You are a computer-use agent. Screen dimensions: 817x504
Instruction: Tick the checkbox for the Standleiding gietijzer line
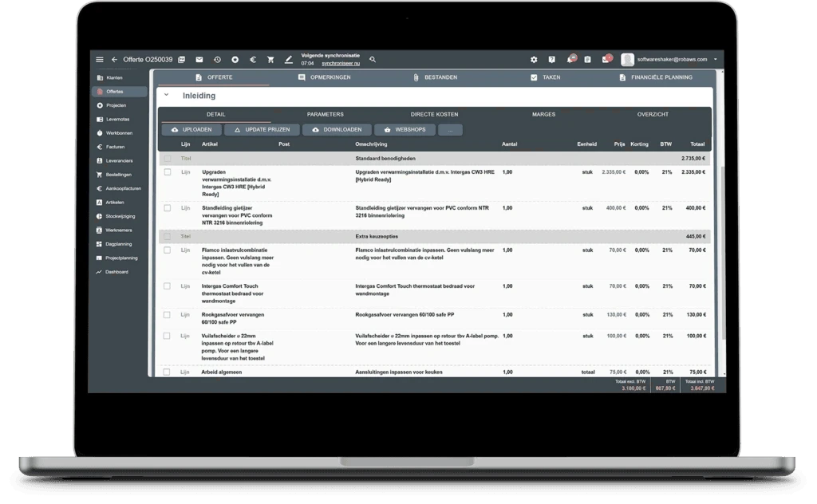pos(168,208)
